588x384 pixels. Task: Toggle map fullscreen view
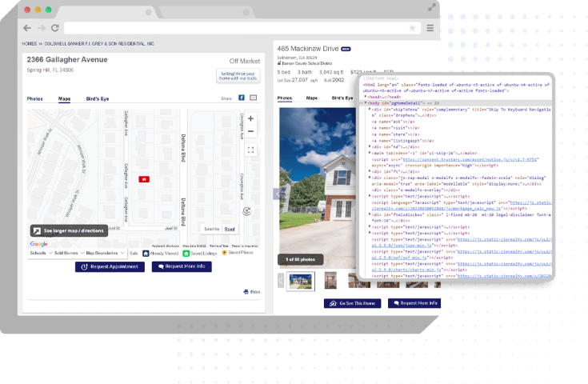click(x=251, y=150)
